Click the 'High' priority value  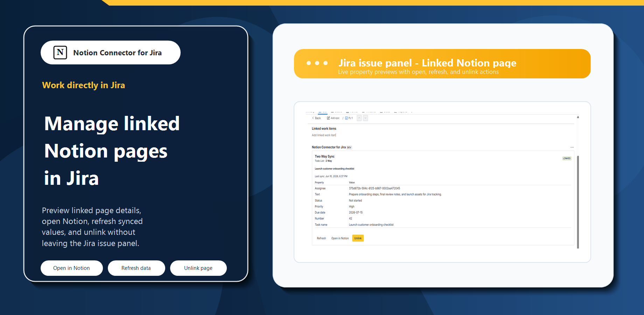click(351, 206)
